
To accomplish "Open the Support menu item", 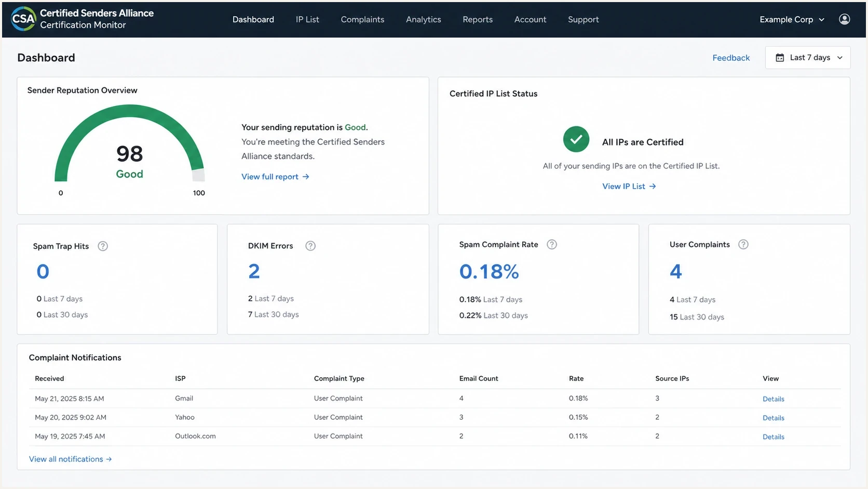I will pos(583,19).
